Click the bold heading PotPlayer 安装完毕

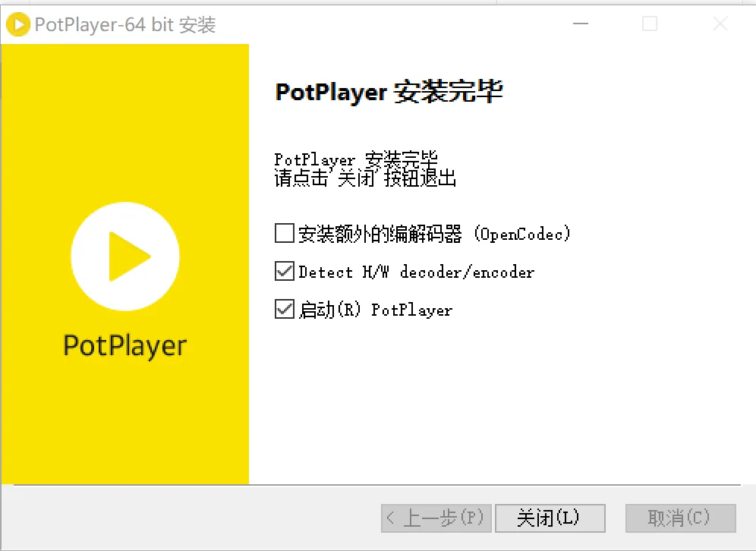[x=389, y=93]
